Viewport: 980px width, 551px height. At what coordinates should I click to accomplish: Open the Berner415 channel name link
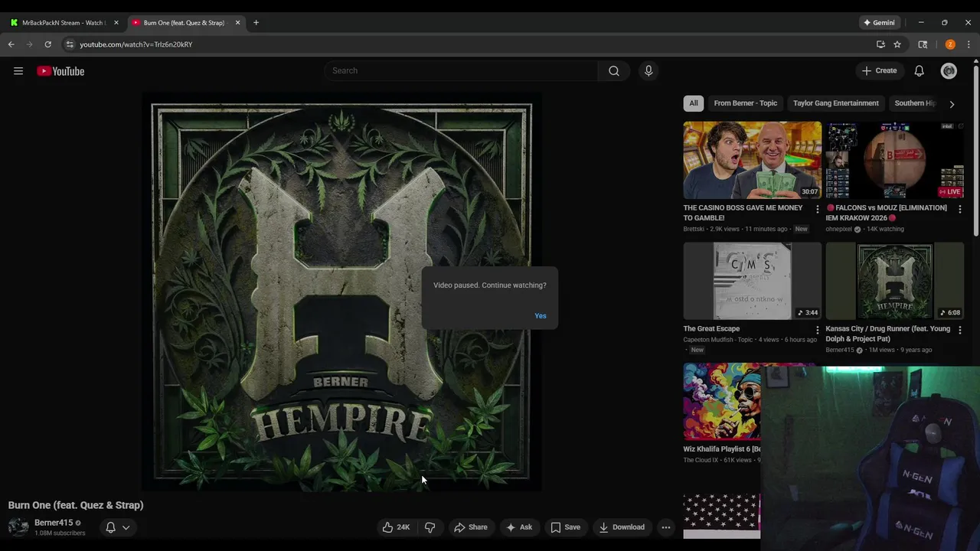pyautogui.click(x=54, y=523)
